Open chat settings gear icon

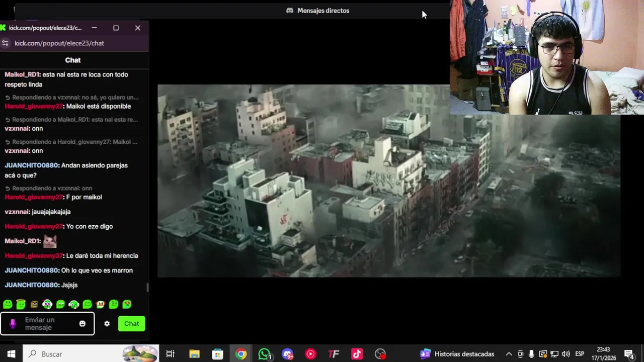pos(107,324)
